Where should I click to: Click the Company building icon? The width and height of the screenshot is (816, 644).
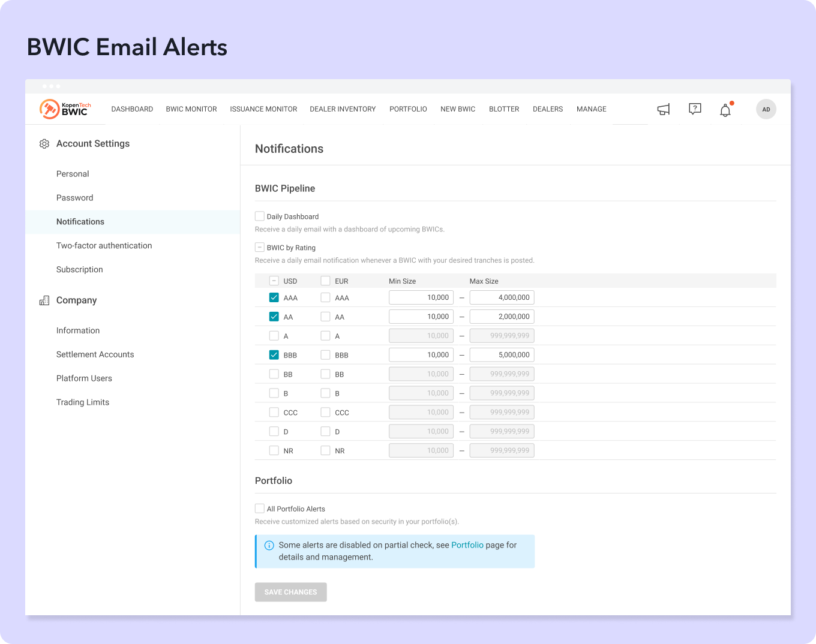(x=44, y=300)
